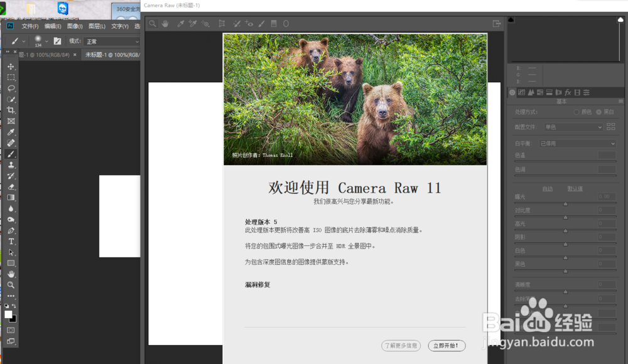628x364 pixels.
Task: Open the 文件(F) menu in Photoshop
Action: point(30,26)
